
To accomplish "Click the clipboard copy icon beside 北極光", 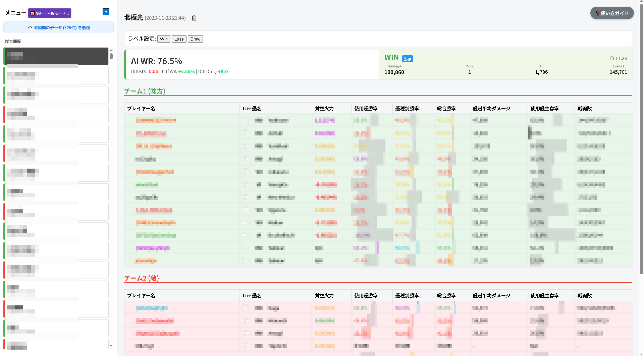I will [x=194, y=18].
